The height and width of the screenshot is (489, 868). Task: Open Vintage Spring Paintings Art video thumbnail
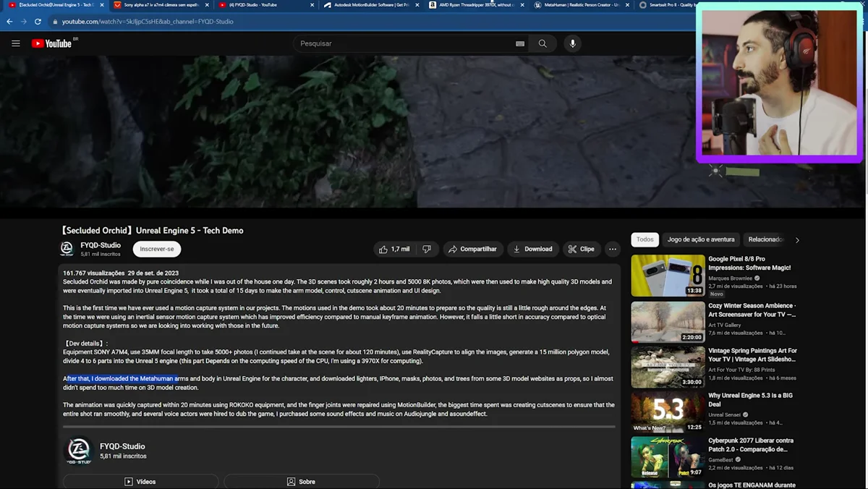668,366
